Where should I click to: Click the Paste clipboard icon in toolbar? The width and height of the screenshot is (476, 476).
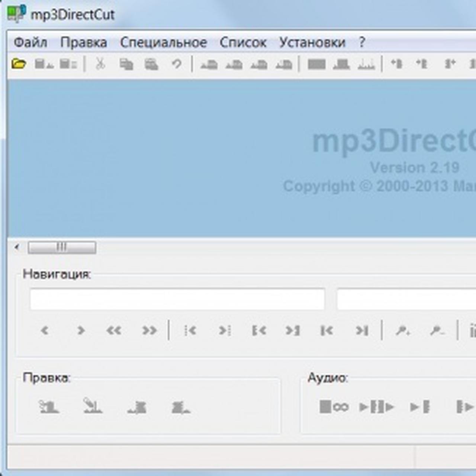pyautogui.click(x=151, y=64)
